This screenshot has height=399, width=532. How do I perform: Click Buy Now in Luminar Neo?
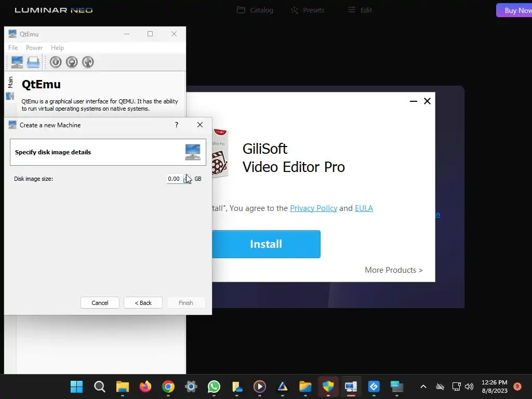click(x=514, y=10)
